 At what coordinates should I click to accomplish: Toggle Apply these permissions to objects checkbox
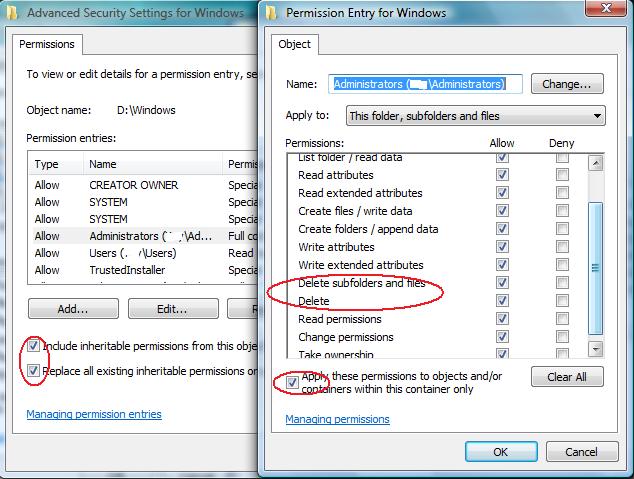[x=292, y=382]
